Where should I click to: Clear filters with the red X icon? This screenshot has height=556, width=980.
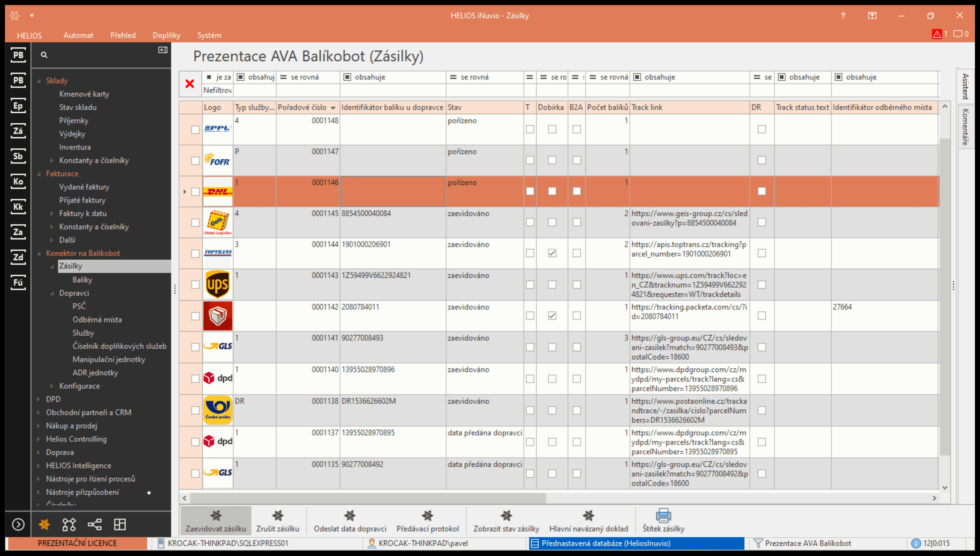pyautogui.click(x=190, y=84)
